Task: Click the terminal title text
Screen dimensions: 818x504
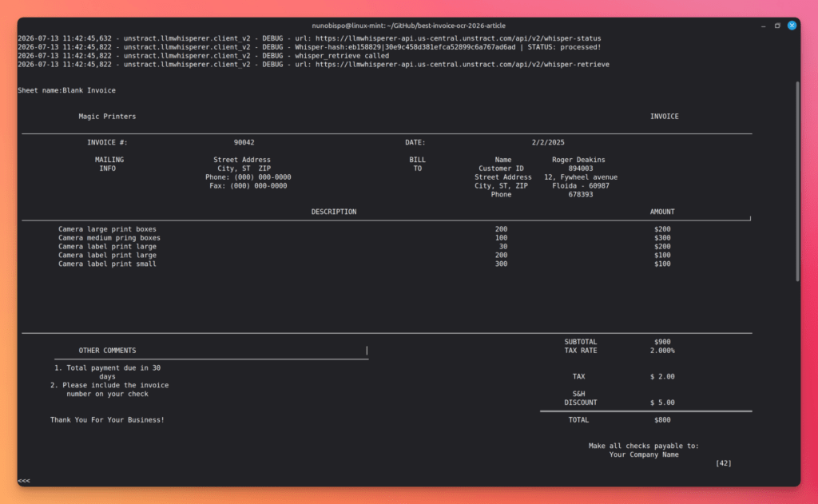Action: point(408,26)
